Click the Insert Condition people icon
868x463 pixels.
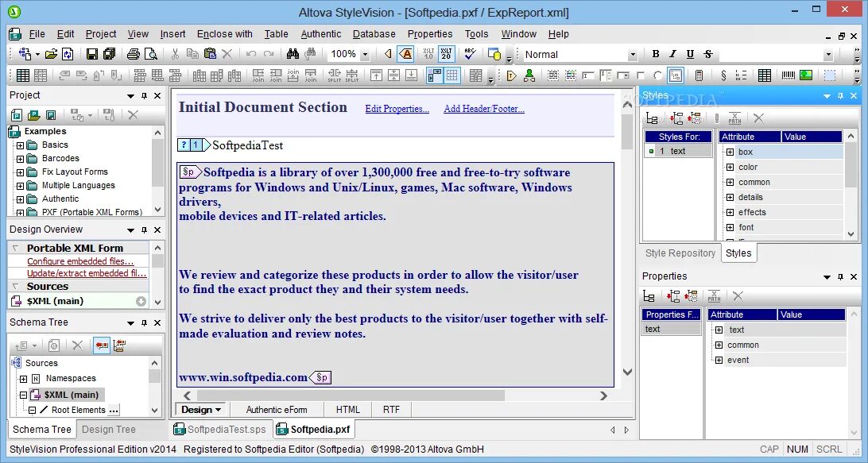(529, 75)
